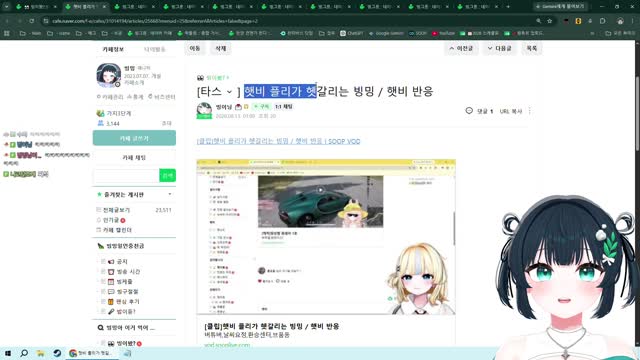Click the comment bubble icon beside 댓글 1
Image resolution: width=640 pixels, height=360 pixels.
(x=469, y=111)
